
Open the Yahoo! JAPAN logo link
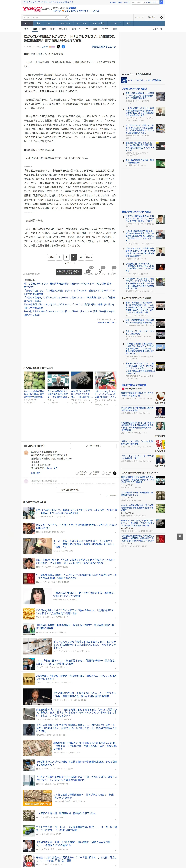click(x=32, y=9)
